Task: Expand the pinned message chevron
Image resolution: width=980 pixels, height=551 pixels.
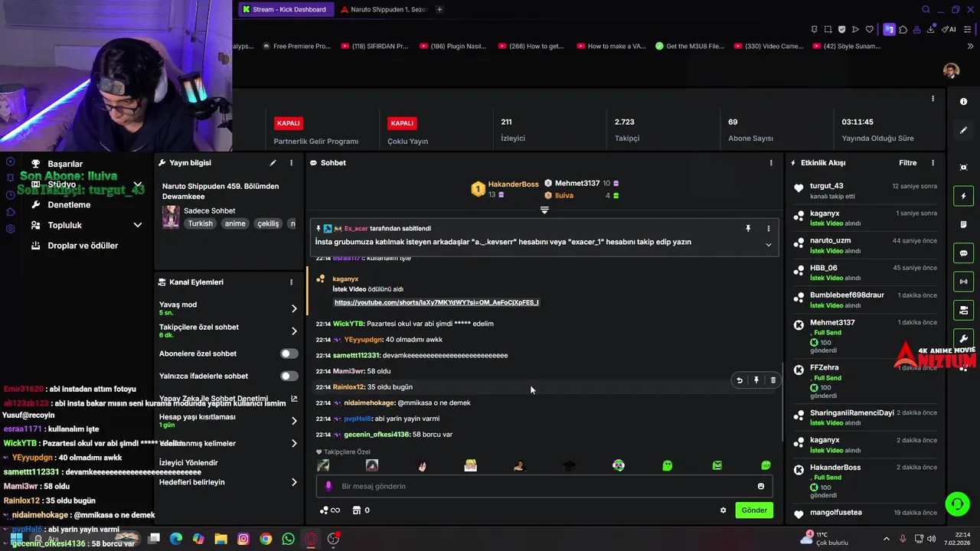Action: click(768, 245)
